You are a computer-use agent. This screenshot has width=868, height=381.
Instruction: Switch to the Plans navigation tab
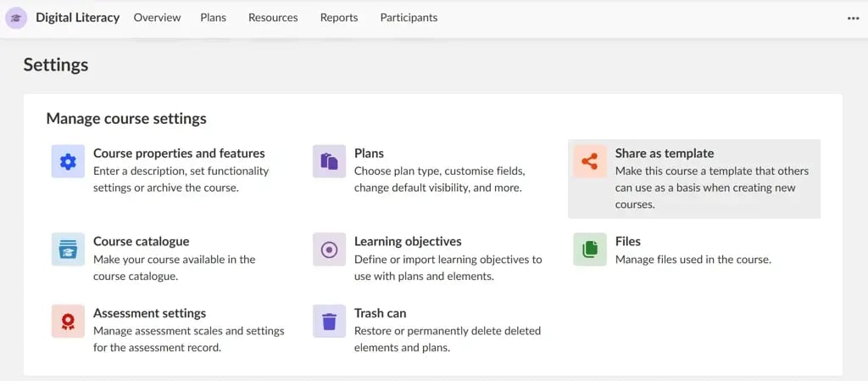pyautogui.click(x=213, y=18)
